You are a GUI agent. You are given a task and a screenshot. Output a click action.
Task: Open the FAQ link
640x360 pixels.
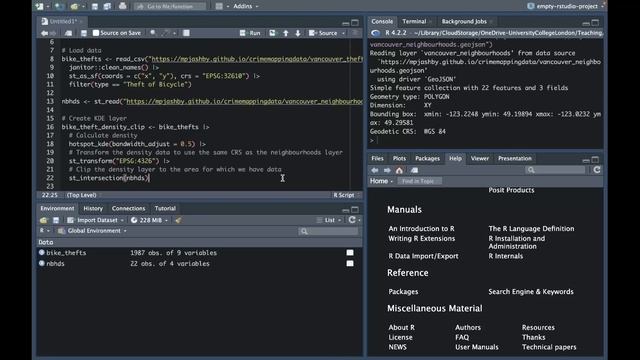click(x=462, y=337)
